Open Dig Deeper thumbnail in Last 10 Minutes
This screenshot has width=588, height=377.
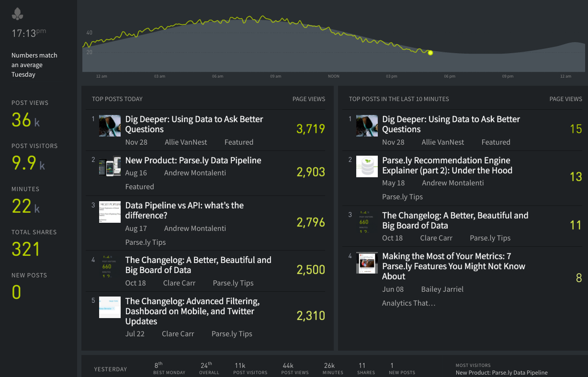[367, 126]
